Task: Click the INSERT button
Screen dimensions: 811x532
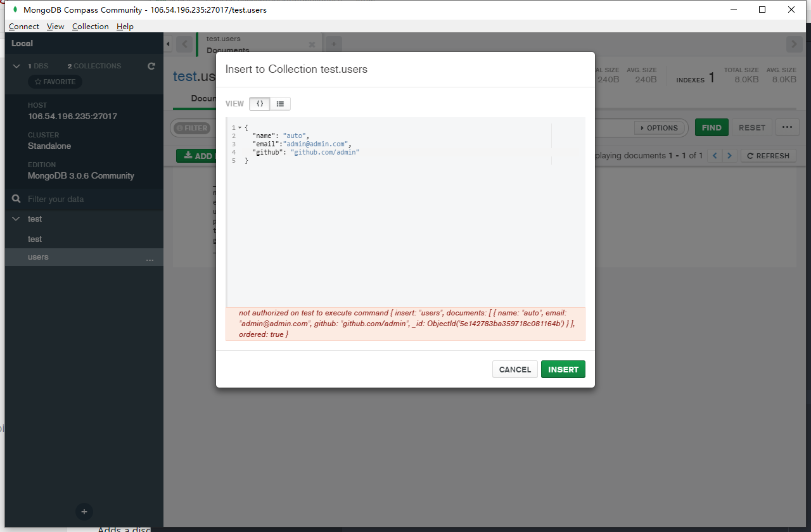Action: pos(563,369)
